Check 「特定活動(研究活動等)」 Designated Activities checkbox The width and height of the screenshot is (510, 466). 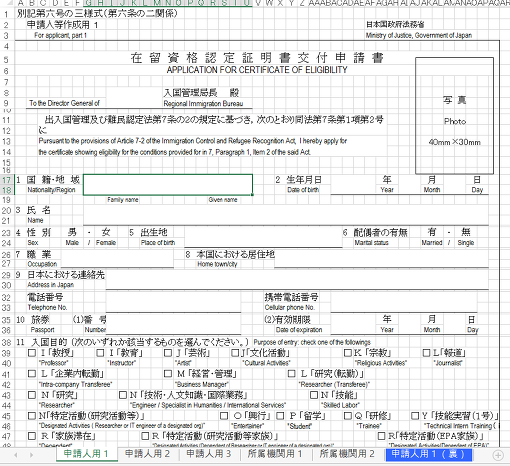point(32,416)
